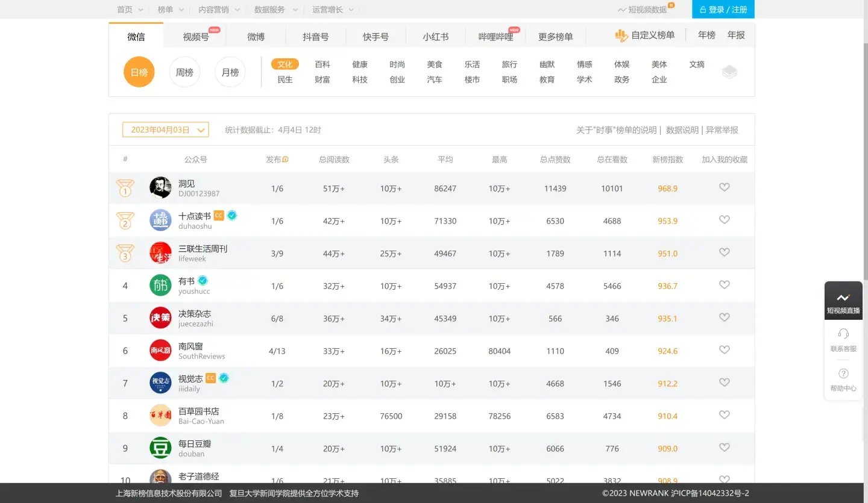The width and height of the screenshot is (868, 503).
Task: Click heart icon in 视觉志 row
Action: coord(725,383)
